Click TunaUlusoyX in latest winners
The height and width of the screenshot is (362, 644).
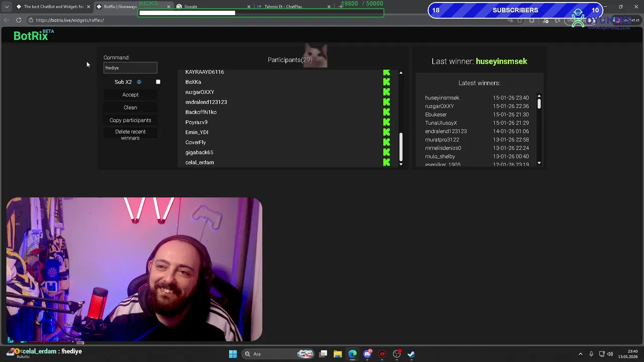(441, 123)
